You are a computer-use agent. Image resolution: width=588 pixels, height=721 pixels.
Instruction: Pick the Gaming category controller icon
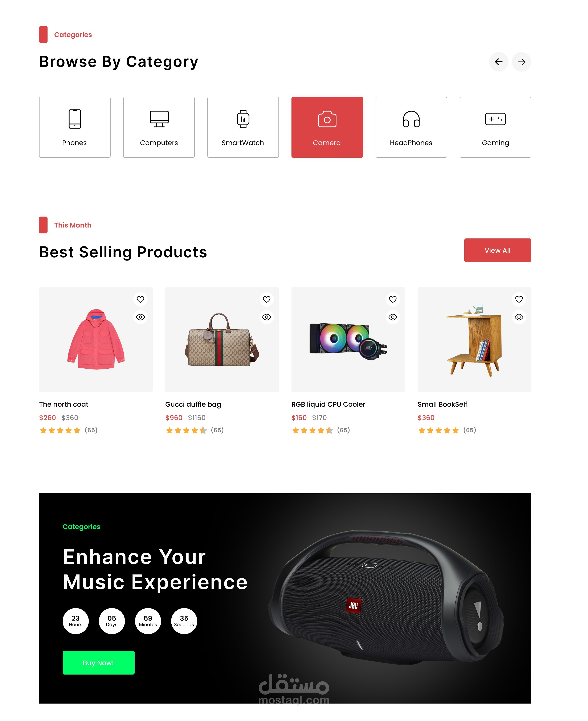click(495, 119)
